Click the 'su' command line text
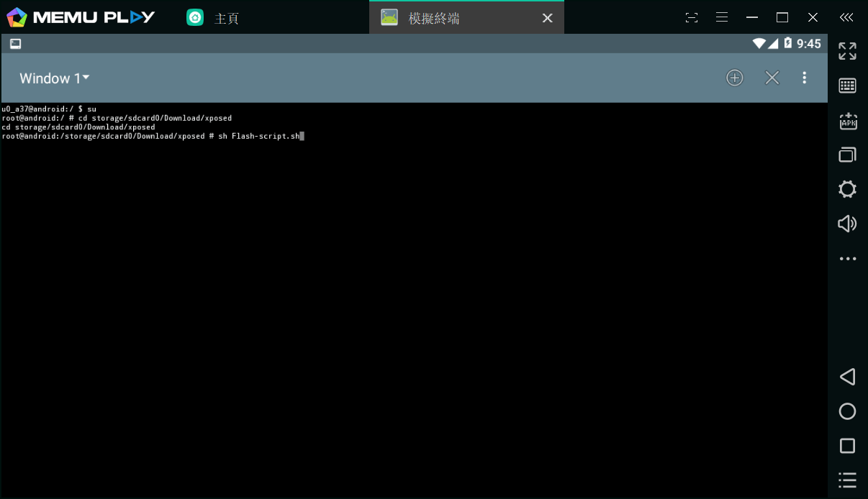The width and height of the screenshot is (868, 499). [91, 109]
